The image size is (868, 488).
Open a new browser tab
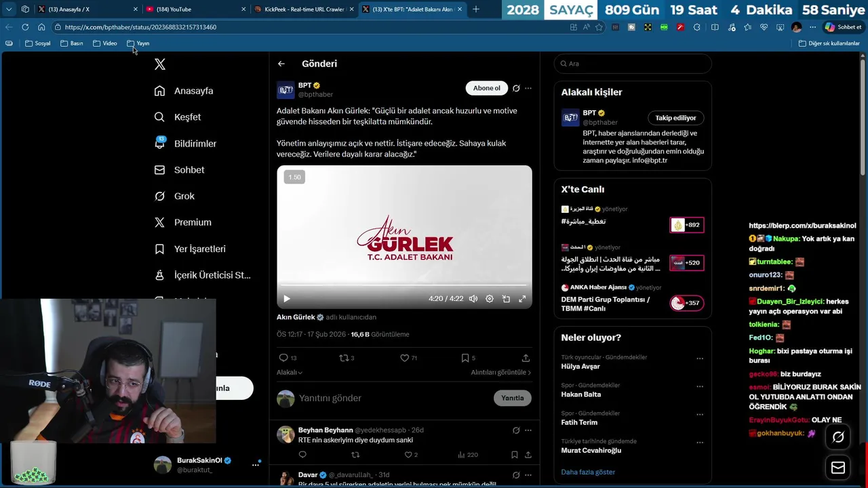tap(476, 9)
